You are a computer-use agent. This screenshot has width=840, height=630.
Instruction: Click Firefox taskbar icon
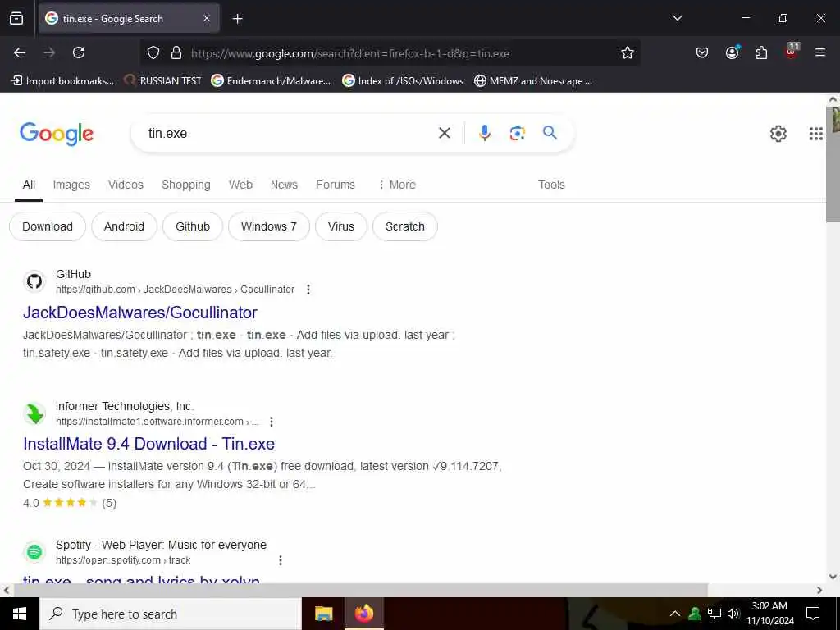pos(363,614)
